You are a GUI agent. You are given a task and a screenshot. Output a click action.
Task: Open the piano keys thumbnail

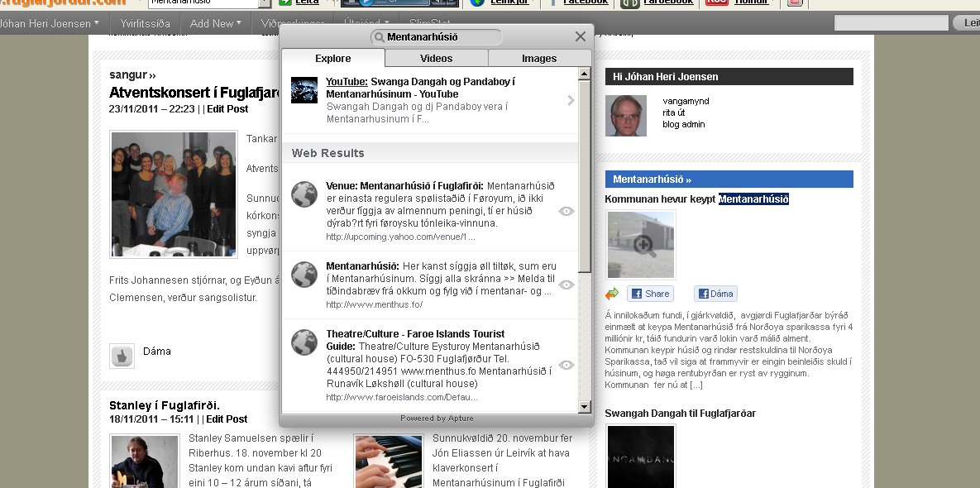click(389, 462)
